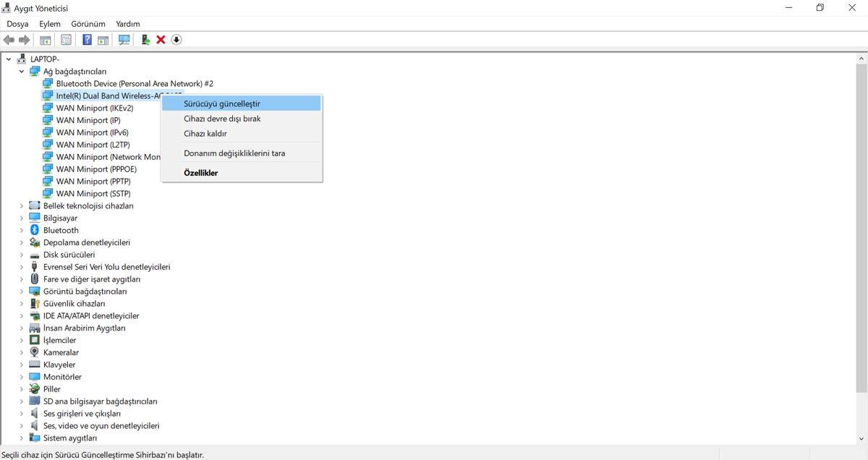This screenshot has height=460, width=868.
Task: Select WAN Miniport (PPTP) device
Action: point(93,182)
